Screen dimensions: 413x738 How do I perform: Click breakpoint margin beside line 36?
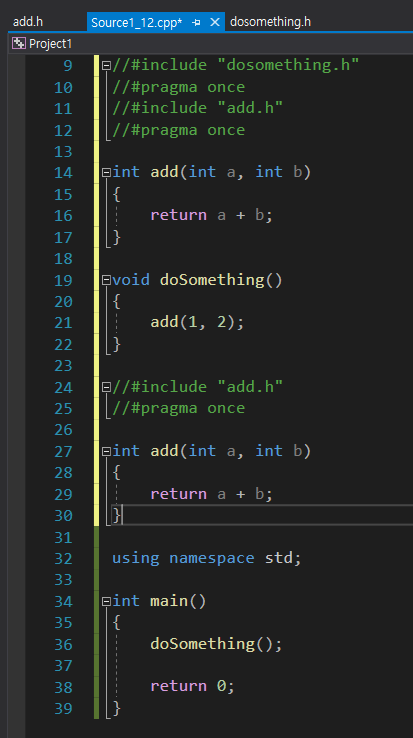click(x=18, y=644)
